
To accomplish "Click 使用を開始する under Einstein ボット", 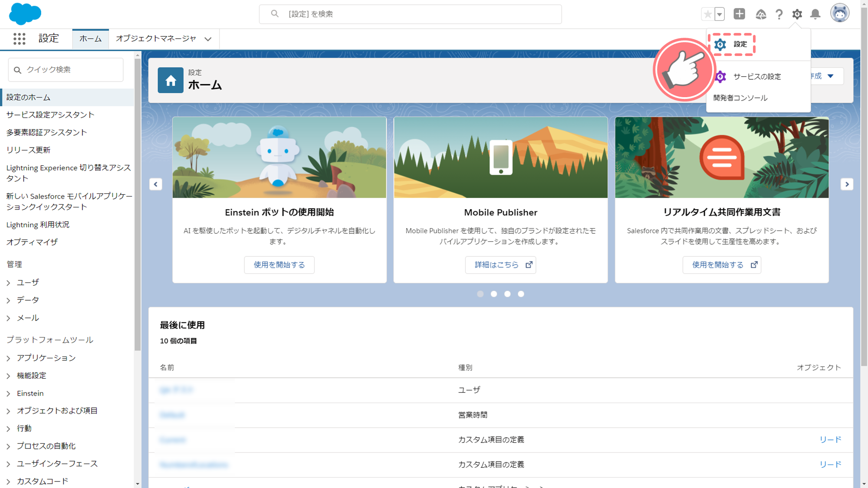I will 279,265.
